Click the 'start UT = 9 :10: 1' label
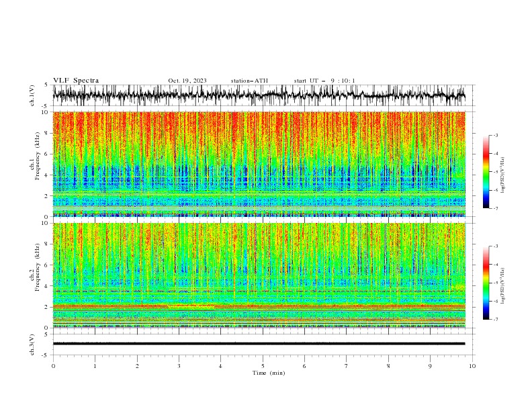 324,81
